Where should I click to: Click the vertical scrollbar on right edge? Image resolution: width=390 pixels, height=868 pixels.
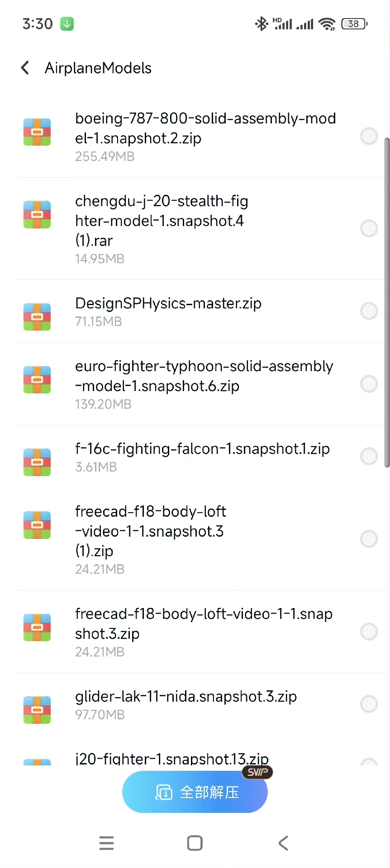click(387, 303)
